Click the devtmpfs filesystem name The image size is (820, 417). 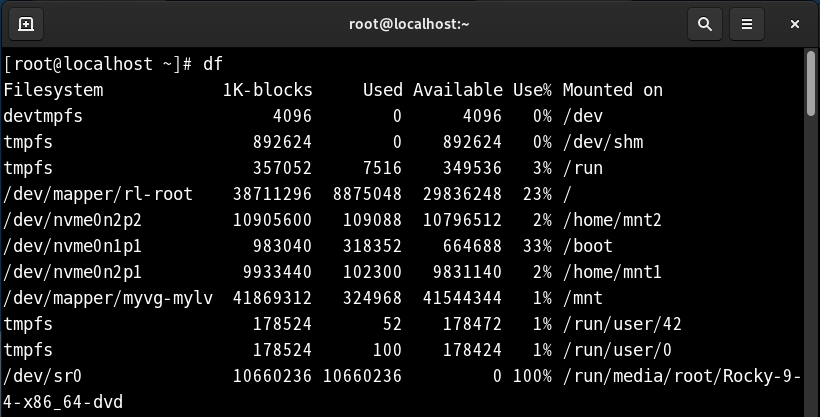pyautogui.click(x=43, y=116)
